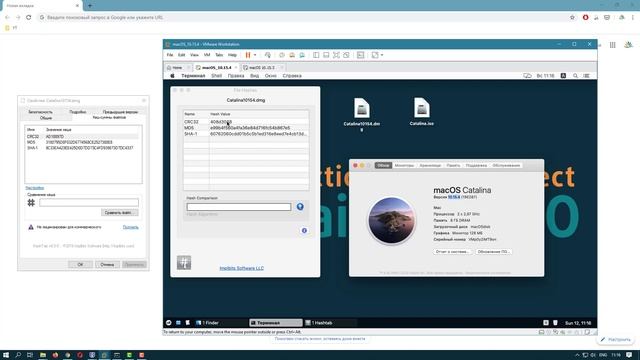Open the Вид menu in macOS menu bar
The width and height of the screenshot is (640, 360).
coord(254,76)
